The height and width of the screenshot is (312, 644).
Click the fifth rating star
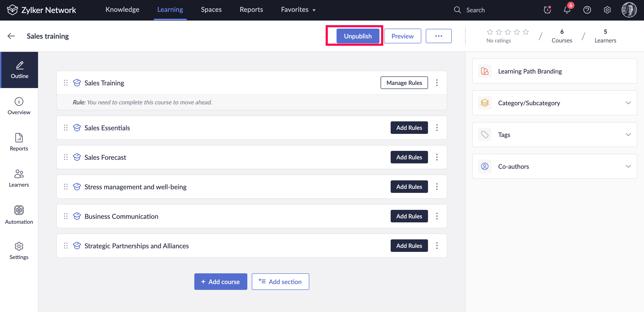(x=526, y=32)
